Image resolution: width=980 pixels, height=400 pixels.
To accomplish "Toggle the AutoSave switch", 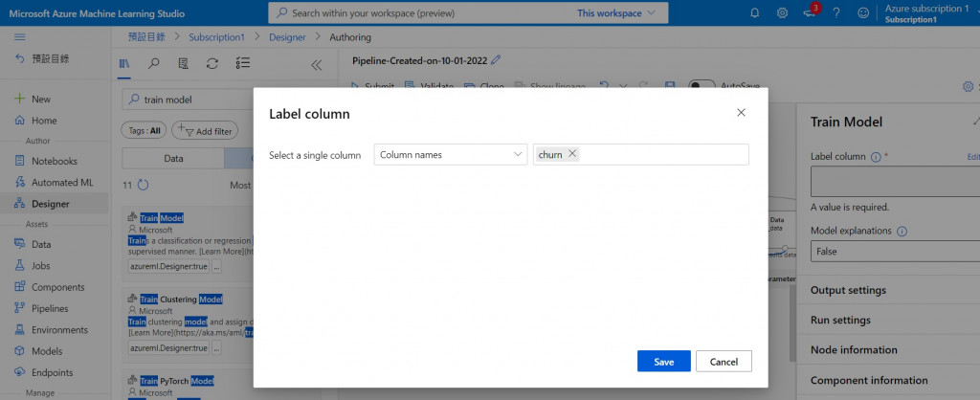I will pyautogui.click(x=702, y=85).
